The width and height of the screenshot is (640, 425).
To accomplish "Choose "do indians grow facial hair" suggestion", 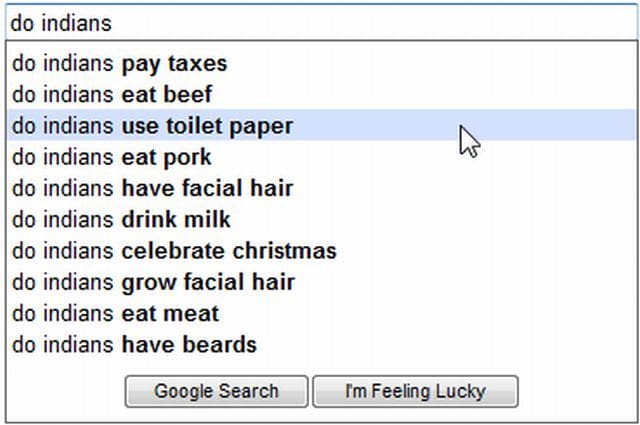I will (x=153, y=282).
